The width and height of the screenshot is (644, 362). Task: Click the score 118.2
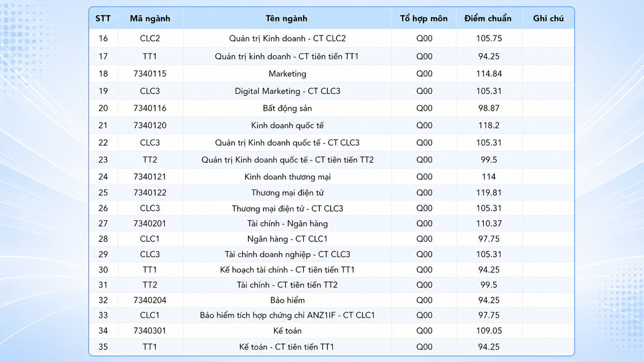click(489, 125)
